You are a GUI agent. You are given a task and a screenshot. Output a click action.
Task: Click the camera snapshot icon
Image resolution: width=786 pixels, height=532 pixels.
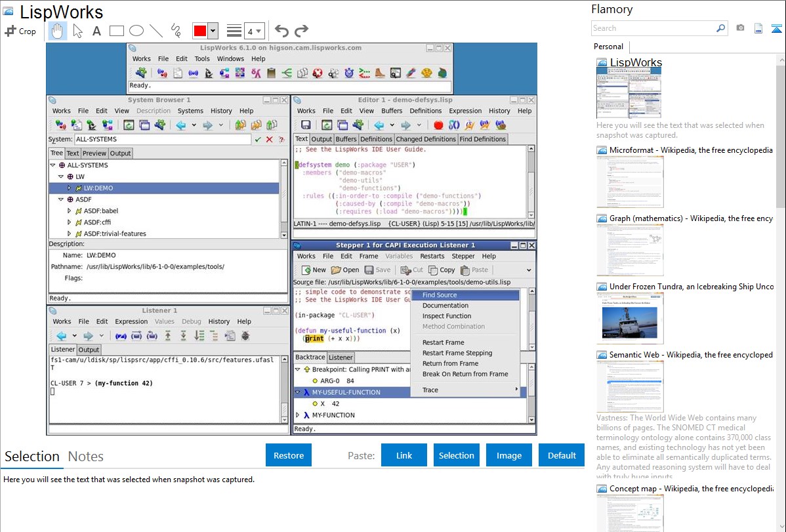coord(740,28)
